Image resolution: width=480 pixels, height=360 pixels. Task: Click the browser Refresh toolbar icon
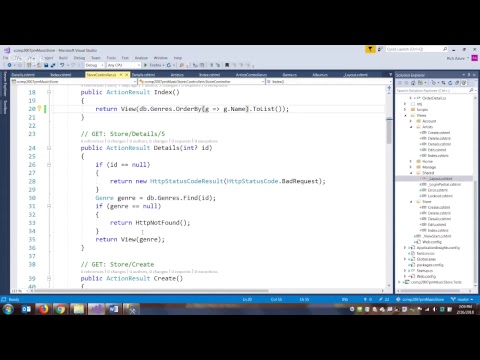coord(169,65)
